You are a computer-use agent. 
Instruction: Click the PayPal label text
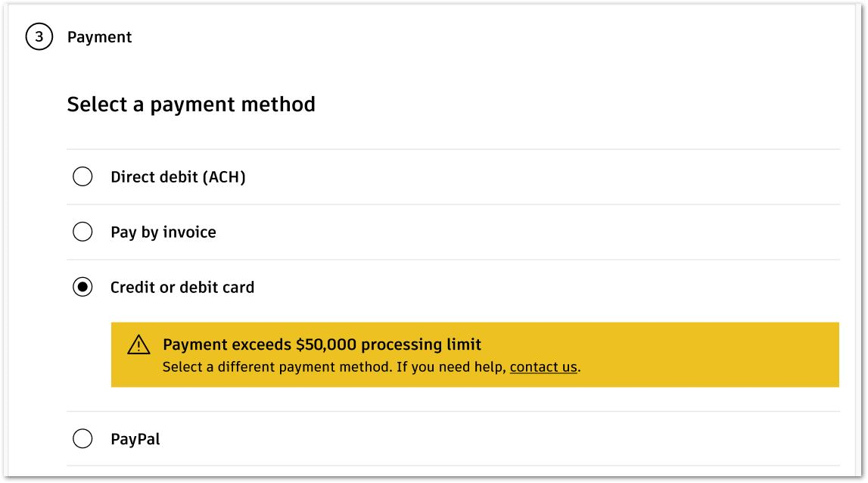coord(135,438)
